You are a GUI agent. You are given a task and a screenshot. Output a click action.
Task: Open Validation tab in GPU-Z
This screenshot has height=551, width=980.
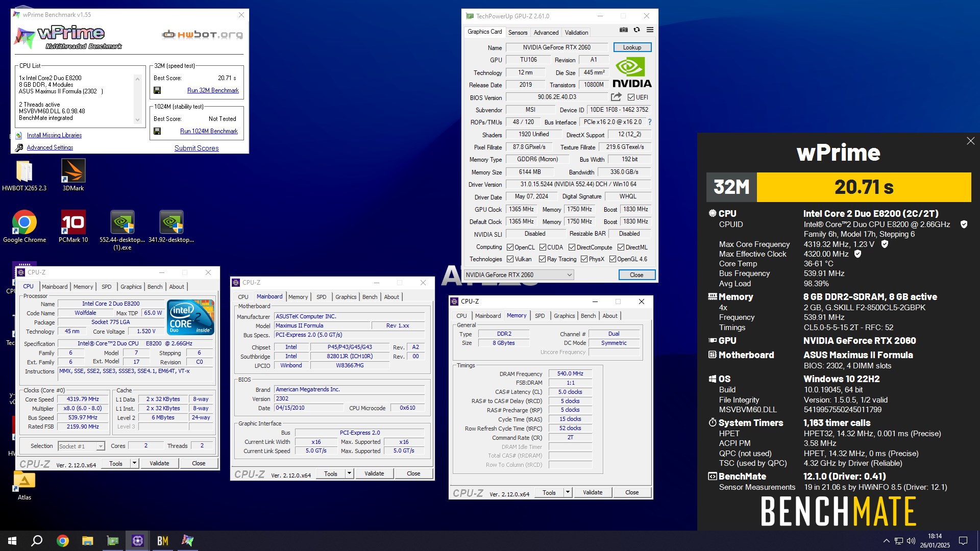[576, 32]
